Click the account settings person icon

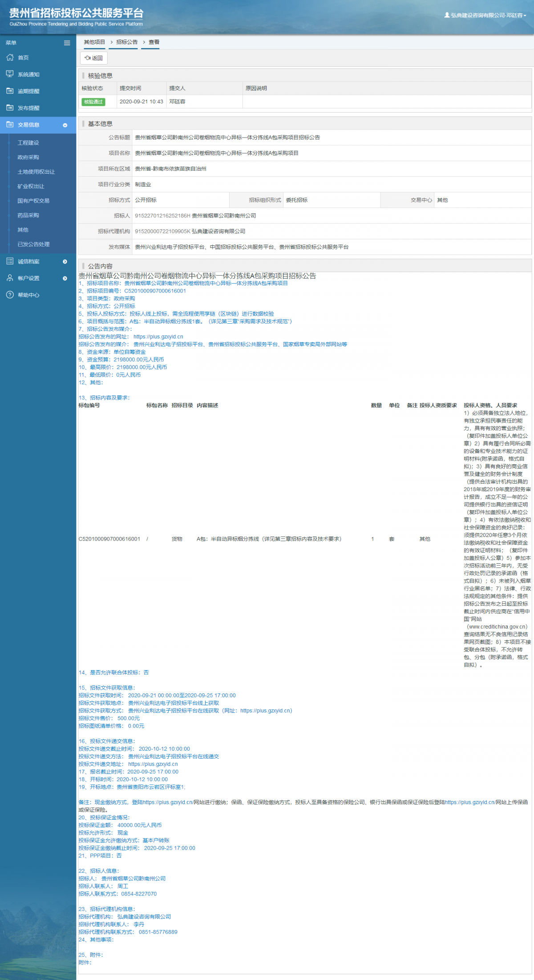[10, 278]
